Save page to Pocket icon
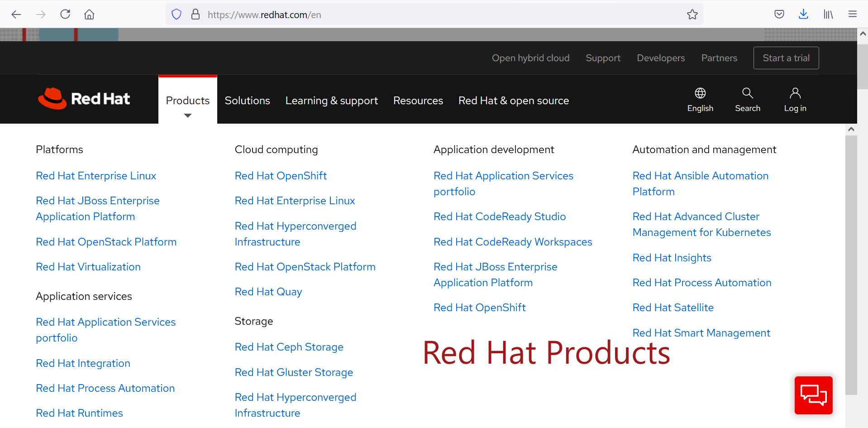 pos(779,14)
